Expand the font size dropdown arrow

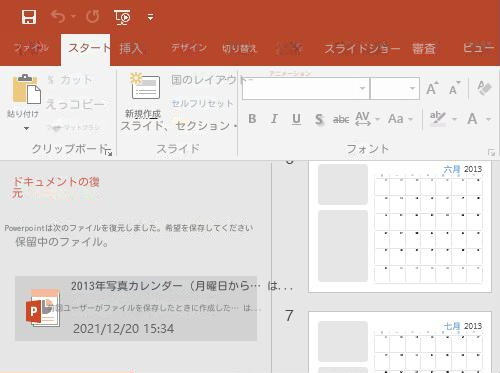coord(412,89)
